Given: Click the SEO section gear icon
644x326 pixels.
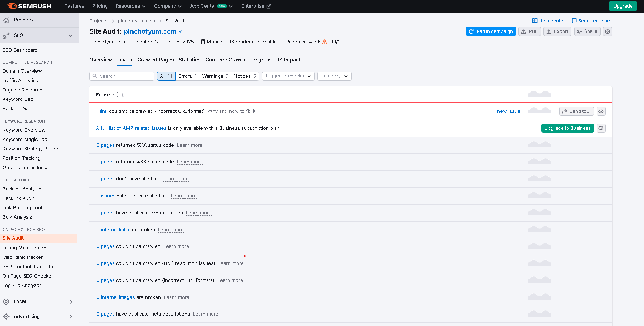Looking at the screenshot, I should [6, 35].
